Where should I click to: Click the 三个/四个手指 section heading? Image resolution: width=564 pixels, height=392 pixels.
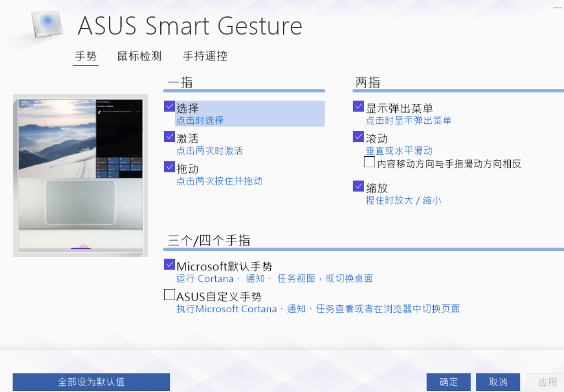pyautogui.click(x=209, y=240)
